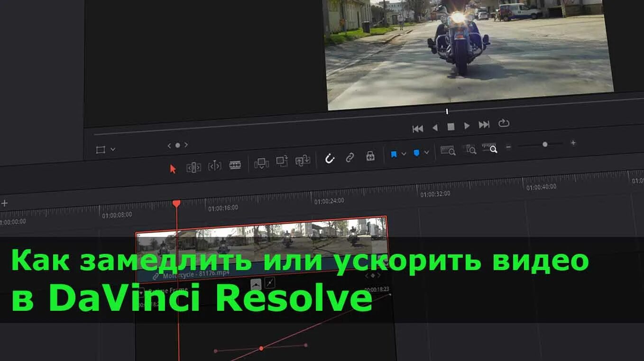Jump to next keyframe under viewer
Viewport: 644px width, 361px height.
click(186, 144)
